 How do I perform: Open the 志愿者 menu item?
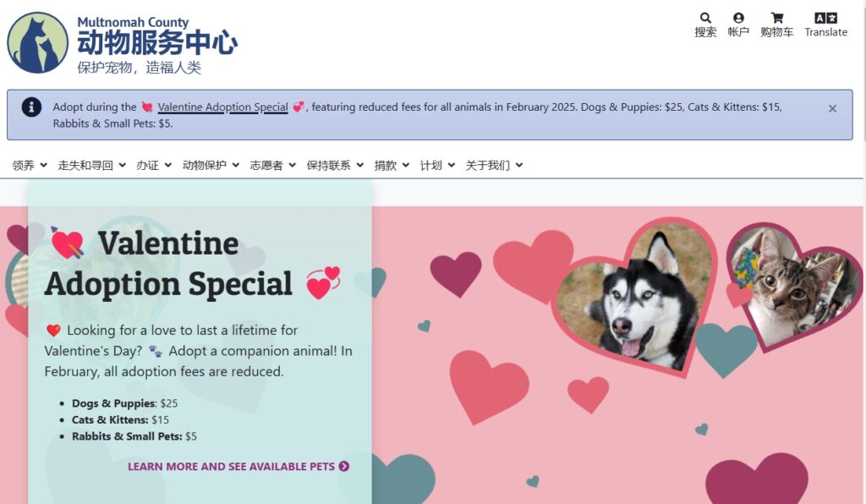tap(273, 165)
